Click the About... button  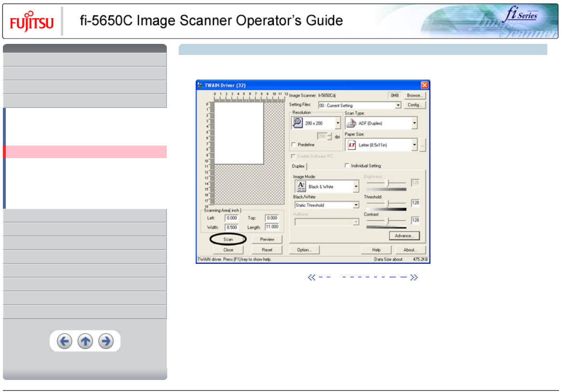410,250
